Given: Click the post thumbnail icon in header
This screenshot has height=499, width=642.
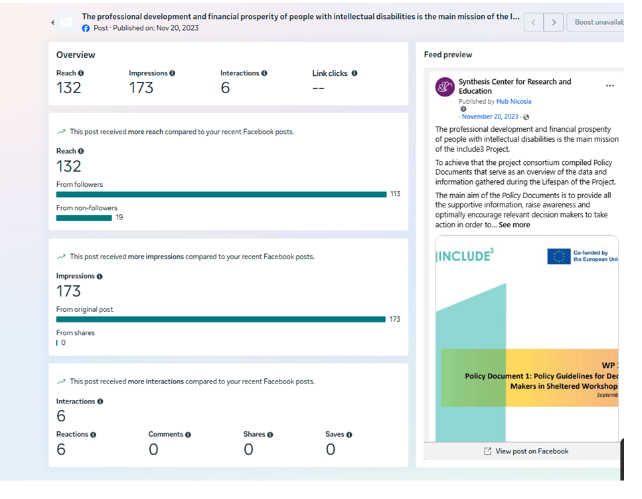Looking at the screenshot, I should coord(66,22).
